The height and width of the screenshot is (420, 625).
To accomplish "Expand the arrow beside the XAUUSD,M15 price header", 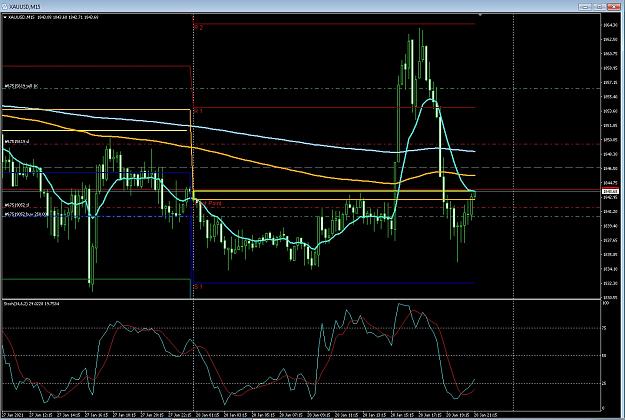I will coord(5,17).
